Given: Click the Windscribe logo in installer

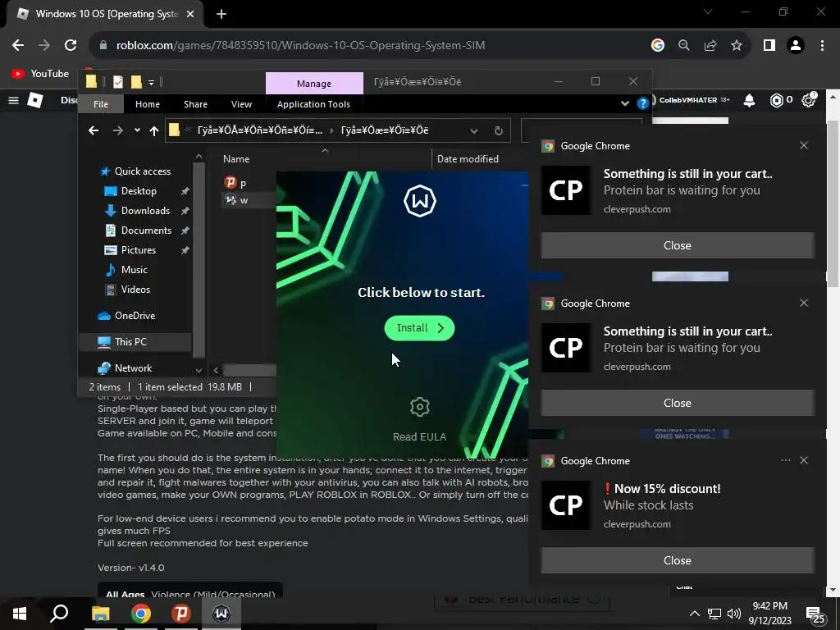Looking at the screenshot, I should coord(419,201).
